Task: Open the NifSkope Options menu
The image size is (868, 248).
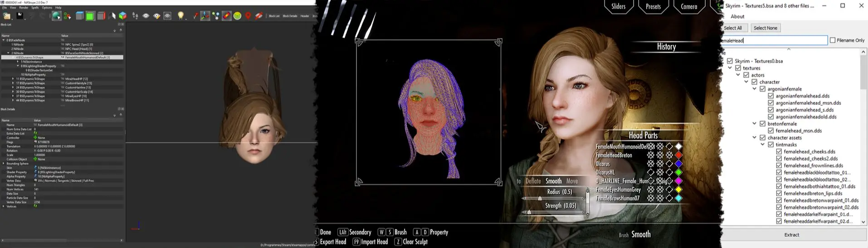Action: coord(47,8)
